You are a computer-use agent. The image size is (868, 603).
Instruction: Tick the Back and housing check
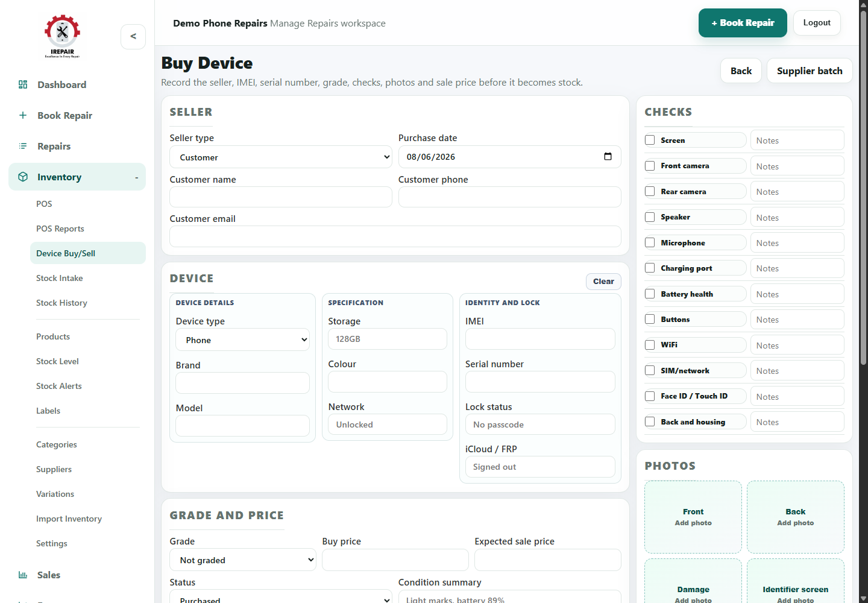click(x=650, y=421)
